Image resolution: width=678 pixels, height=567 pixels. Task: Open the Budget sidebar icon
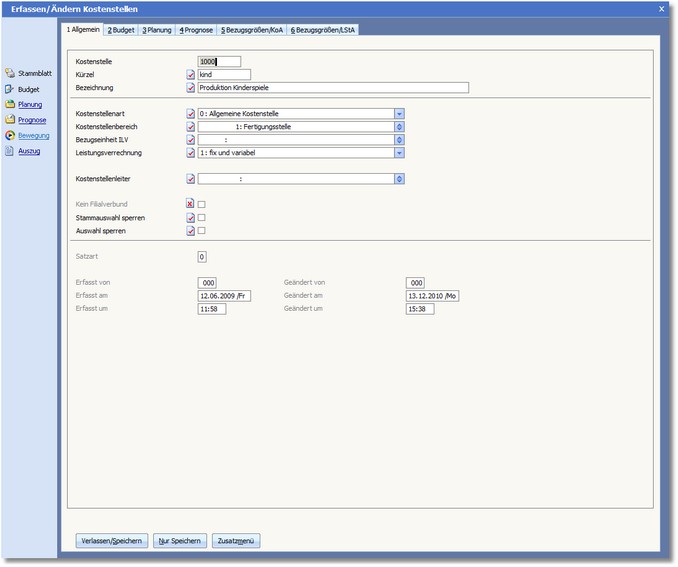pyautogui.click(x=9, y=89)
